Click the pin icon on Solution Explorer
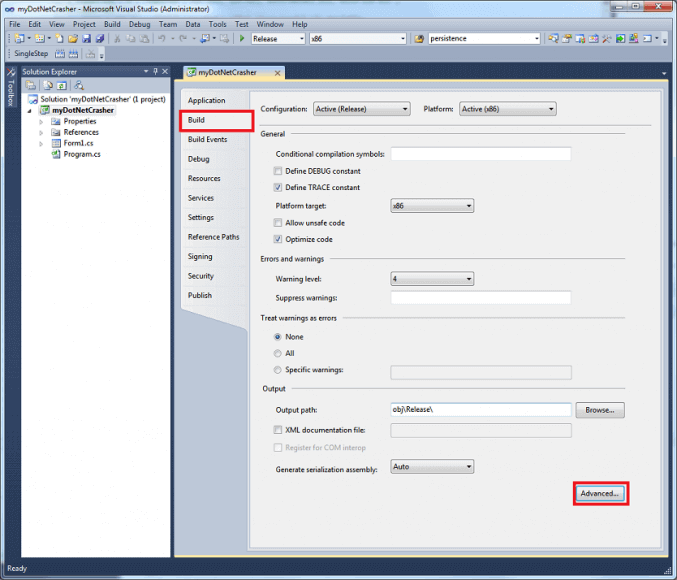The width and height of the screenshot is (677, 580). pos(153,71)
